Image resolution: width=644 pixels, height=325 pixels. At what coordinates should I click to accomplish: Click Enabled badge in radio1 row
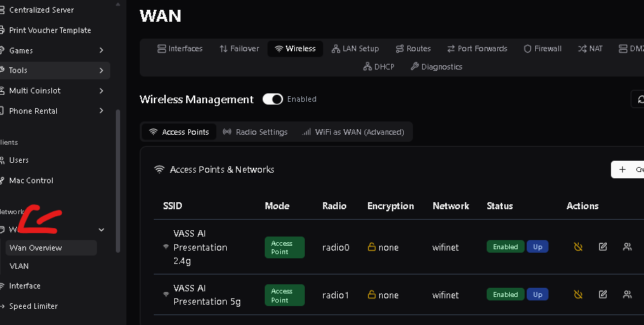click(x=505, y=295)
